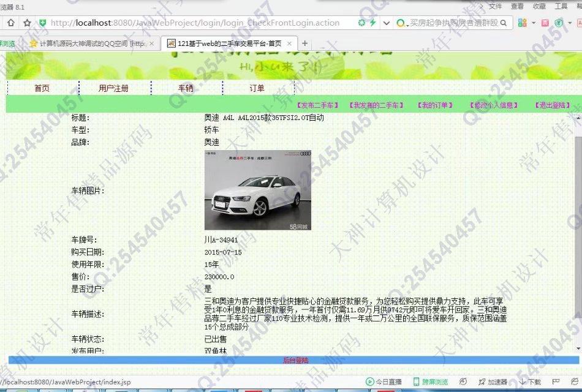Open 订单 navigation item
The height and width of the screenshot is (392, 582).
click(x=257, y=88)
